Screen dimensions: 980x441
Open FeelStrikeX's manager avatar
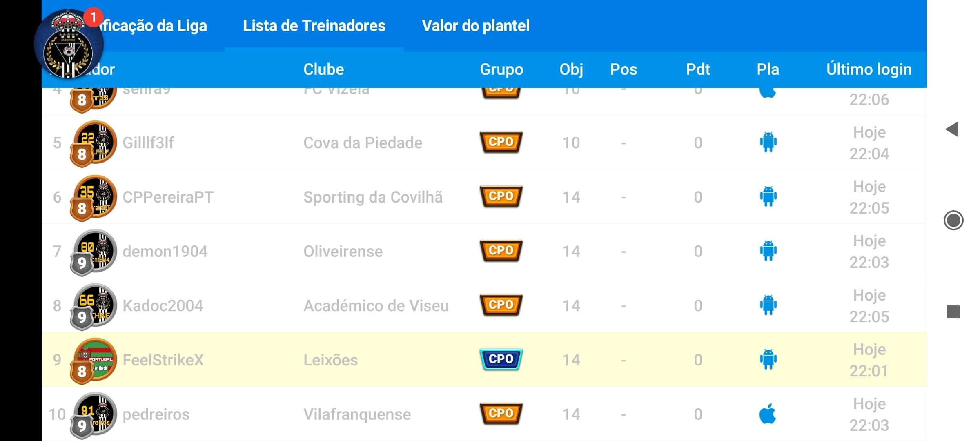[94, 361]
